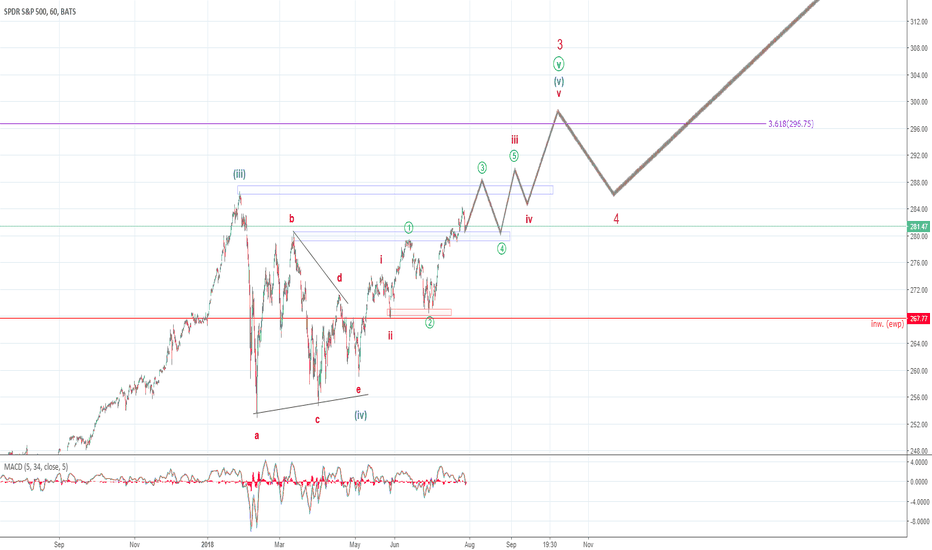
Task: Select the blue (iv) wave label
Action: [x=361, y=415]
